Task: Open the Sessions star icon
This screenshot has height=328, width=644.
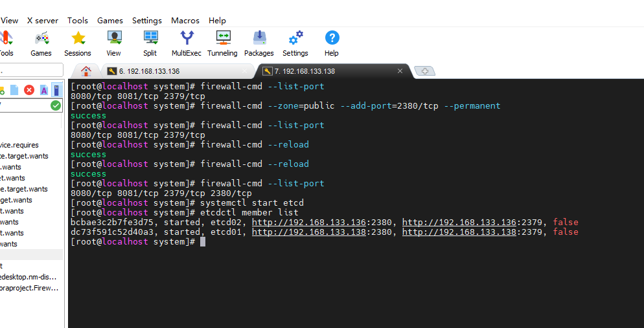Action: click(78, 39)
